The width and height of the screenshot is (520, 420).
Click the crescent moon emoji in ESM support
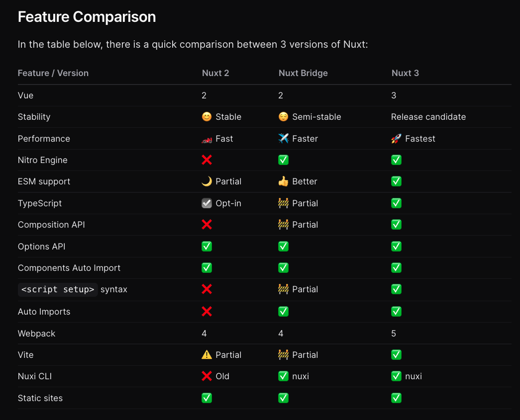[x=207, y=181]
